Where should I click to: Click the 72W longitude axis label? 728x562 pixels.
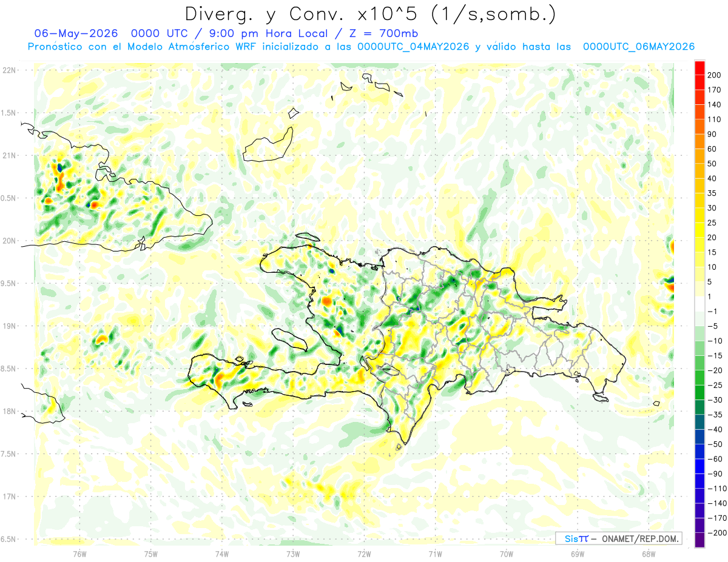click(364, 554)
